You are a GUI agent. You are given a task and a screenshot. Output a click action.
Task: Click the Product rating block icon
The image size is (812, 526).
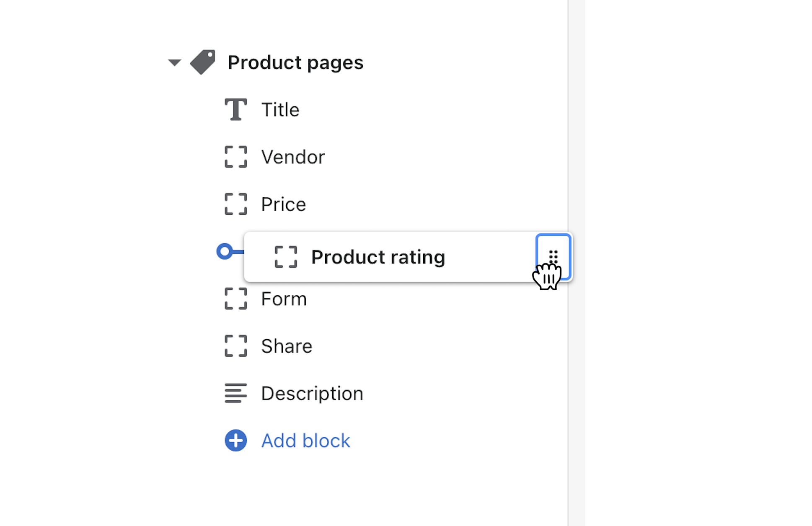coord(286,257)
